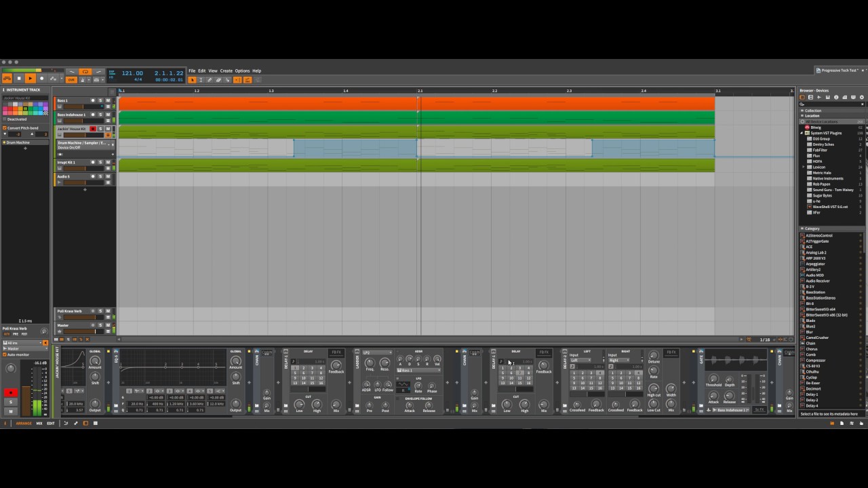Mute the Audio 5 track
Screen dimensions: 868x488
click(x=108, y=177)
